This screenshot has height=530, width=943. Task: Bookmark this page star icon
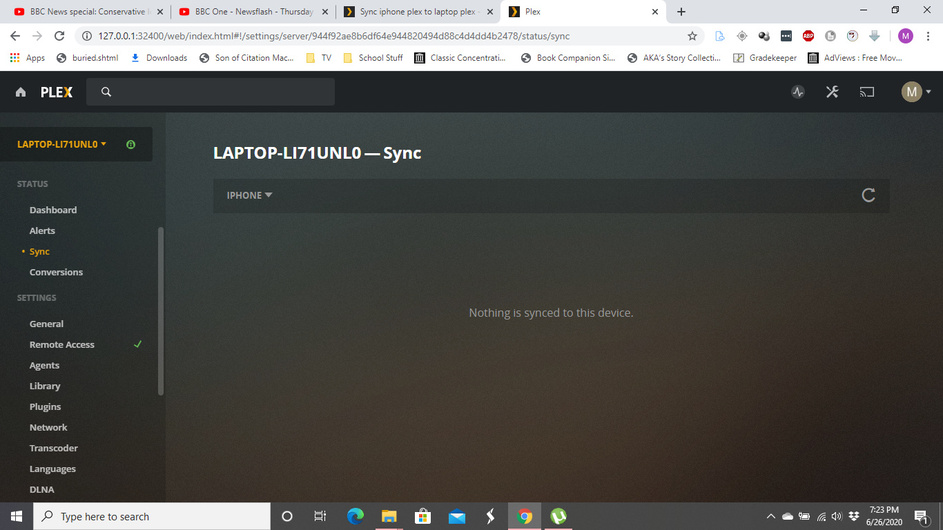pyautogui.click(x=692, y=36)
